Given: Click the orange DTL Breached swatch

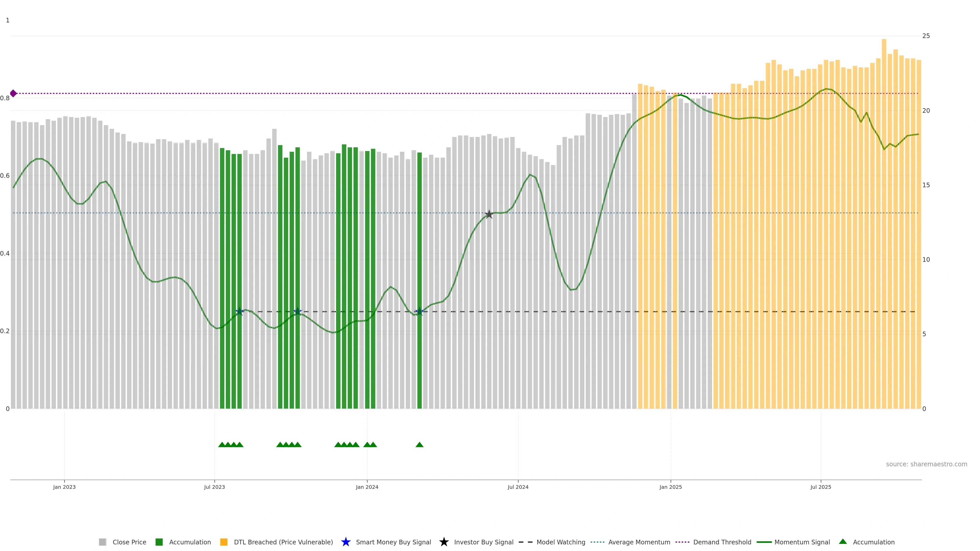Looking at the screenshot, I should click(224, 542).
